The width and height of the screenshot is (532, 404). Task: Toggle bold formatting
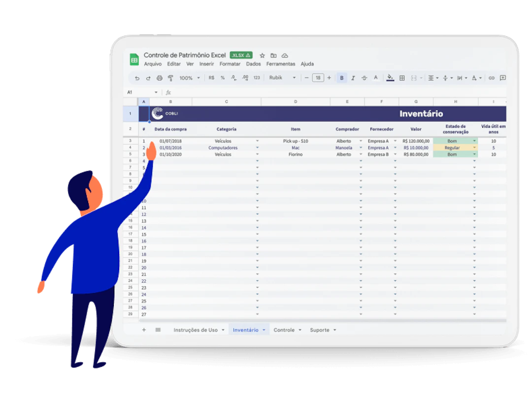coord(342,78)
